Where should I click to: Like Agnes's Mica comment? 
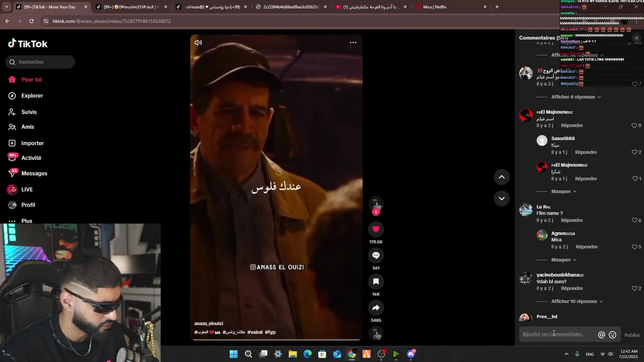click(634, 247)
